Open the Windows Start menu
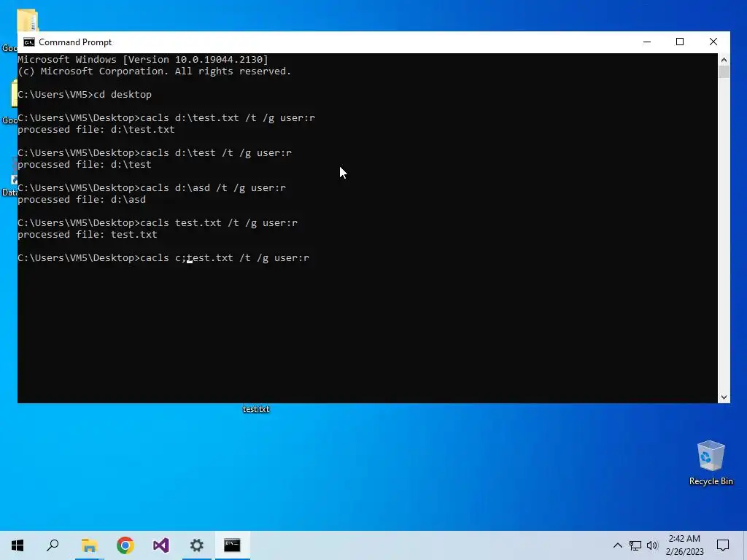The image size is (747, 560). point(18,545)
